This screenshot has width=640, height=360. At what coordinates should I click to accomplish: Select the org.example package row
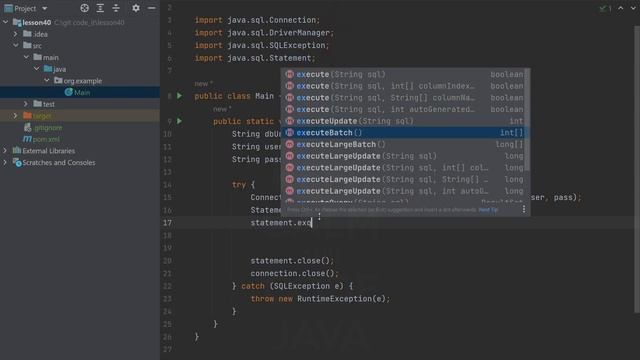pos(80,80)
